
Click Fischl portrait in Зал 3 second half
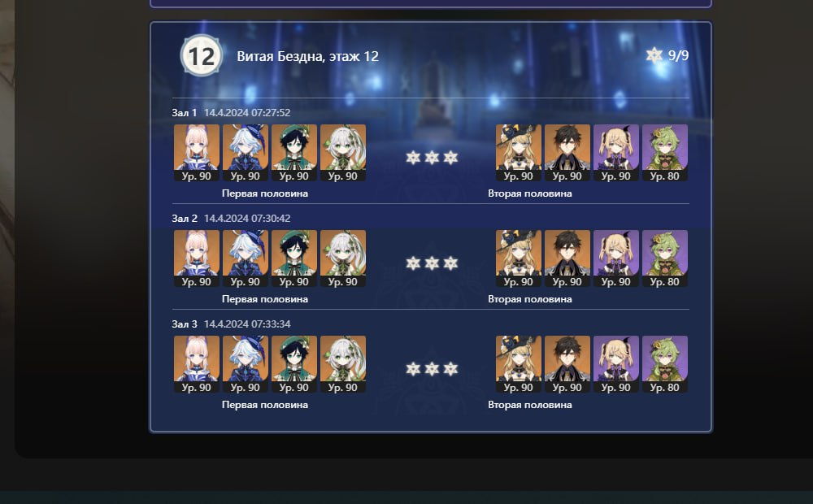616,364
